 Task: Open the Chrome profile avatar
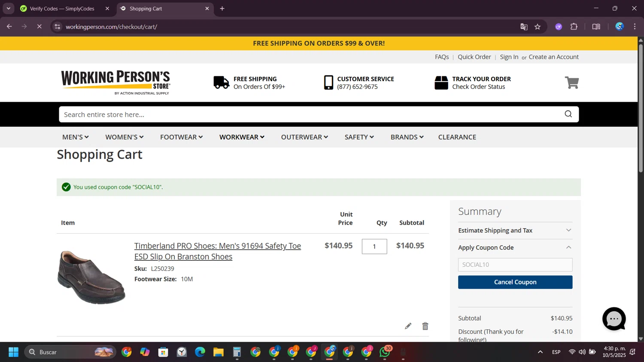click(x=619, y=27)
